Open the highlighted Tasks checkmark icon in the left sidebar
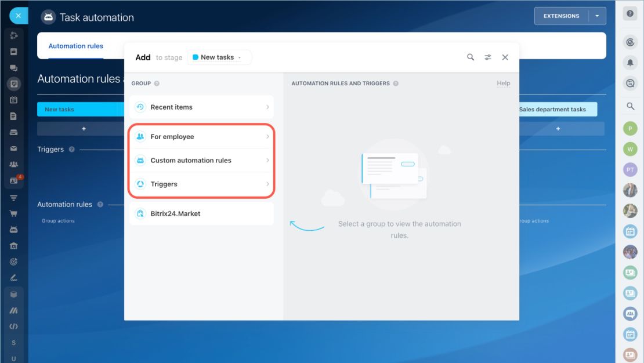 [x=13, y=84]
